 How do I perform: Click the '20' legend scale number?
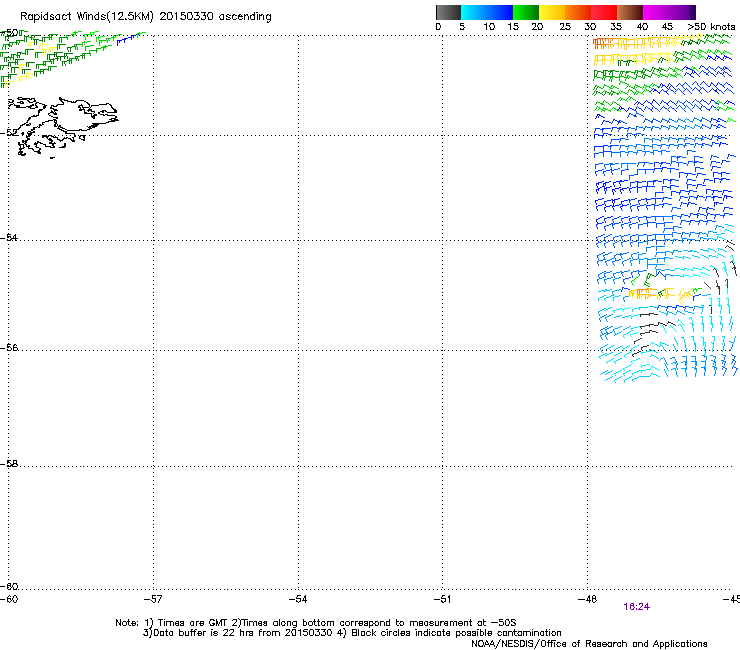tap(537, 27)
